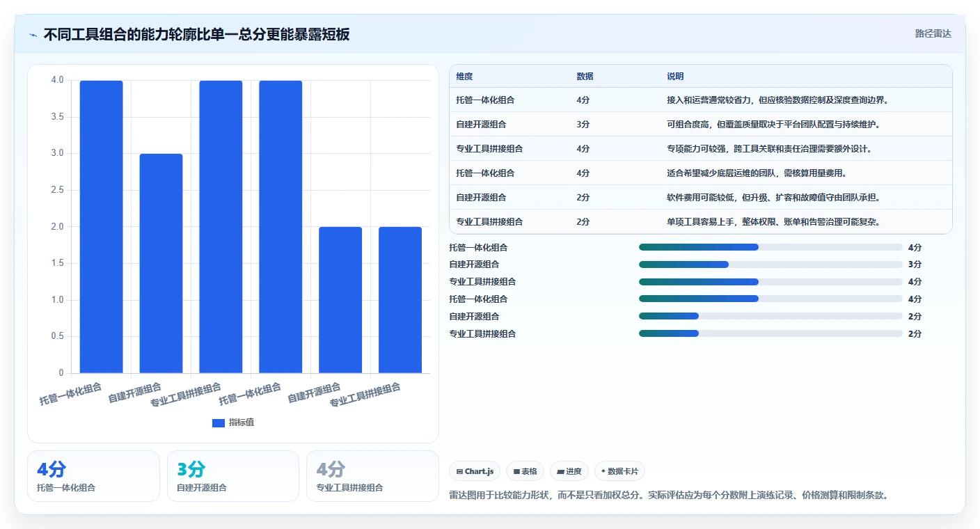This screenshot has width=980, height=529.
Task: Click the 0.5 y-axis label on the chart
Action: point(57,336)
